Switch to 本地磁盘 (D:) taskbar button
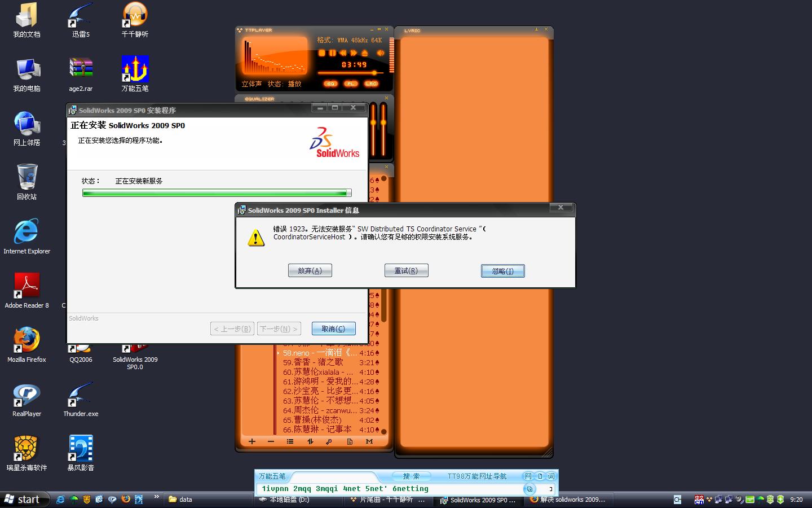The height and width of the screenshot is (508, 812). (298, 500)
